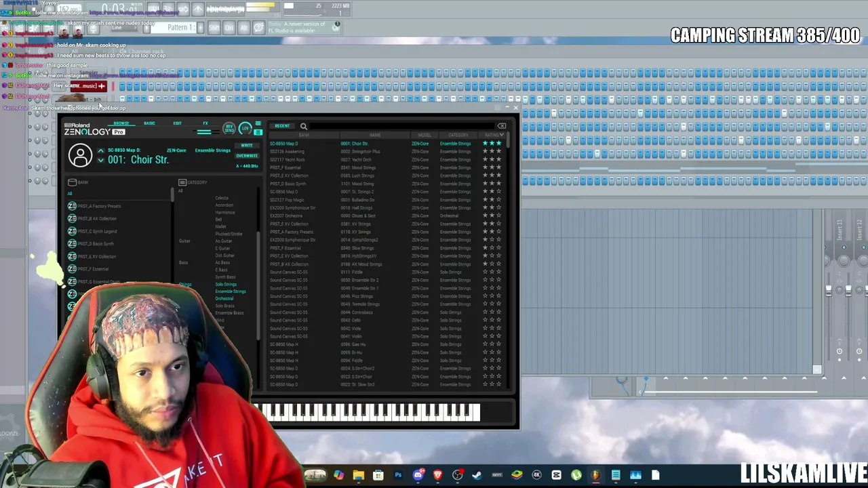Open 4K Video Downloader from the taskbar
The image size is (868, 488).
tap(536, 475)
